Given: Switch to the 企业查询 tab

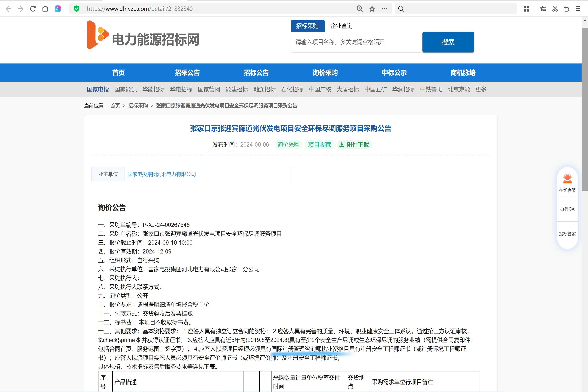Looking at the screenshot, I should tap(341, 26).
